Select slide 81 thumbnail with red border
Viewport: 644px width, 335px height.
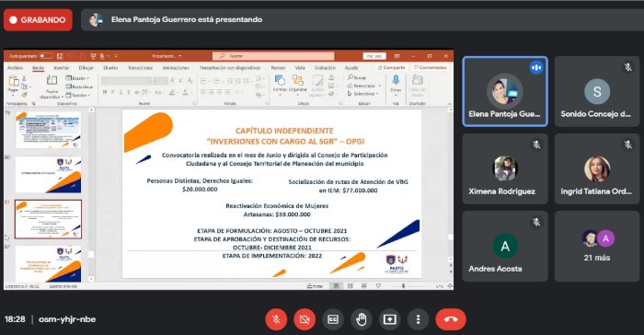48,219
